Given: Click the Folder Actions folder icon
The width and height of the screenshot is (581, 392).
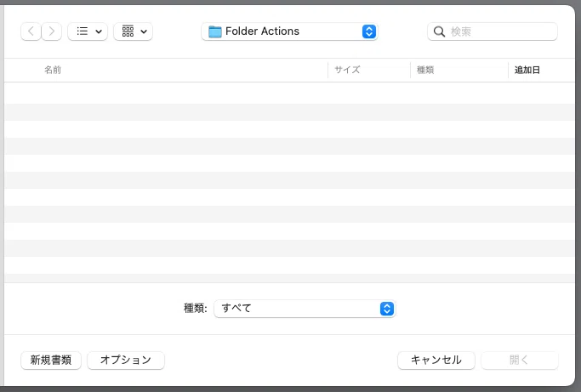Looking at the screenshot, I should [x=215, y=31].
